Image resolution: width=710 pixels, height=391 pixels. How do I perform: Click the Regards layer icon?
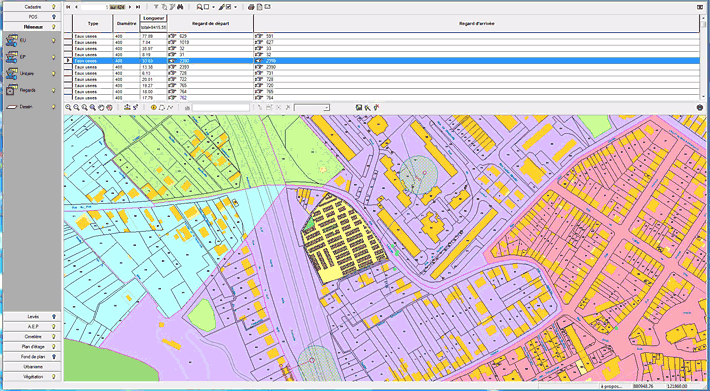12,91
